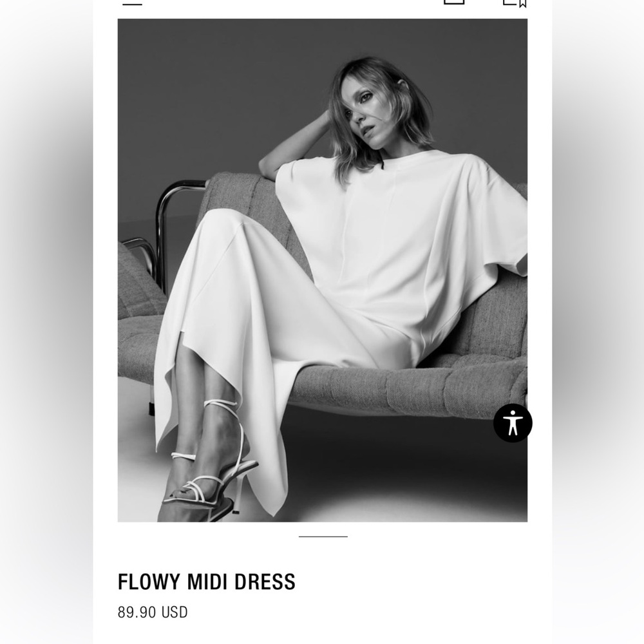Tap the FLOWY MIDI DRESS title

pyautogui.click(x=207, y=582)
